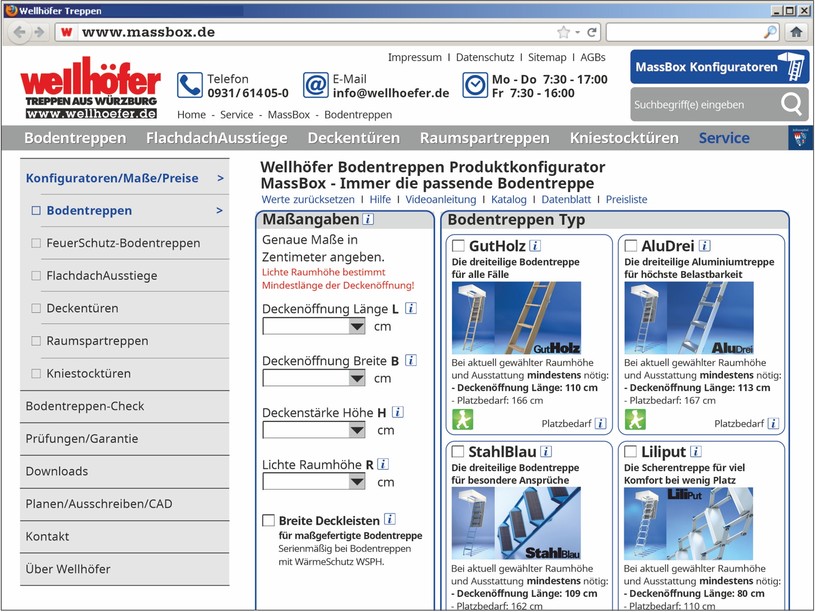
Task: Click the Suchbegriff(e) eingeben search field
Action: coord(701,104)
